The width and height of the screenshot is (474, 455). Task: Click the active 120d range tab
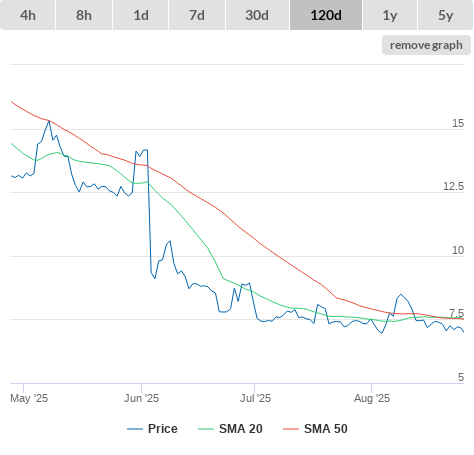[x=326, y=15]
